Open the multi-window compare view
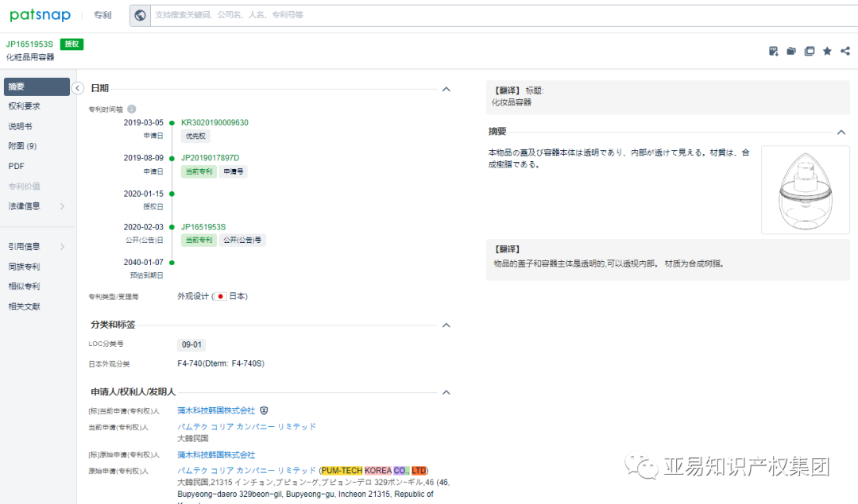The image size is (858, 504). (810, 51)
